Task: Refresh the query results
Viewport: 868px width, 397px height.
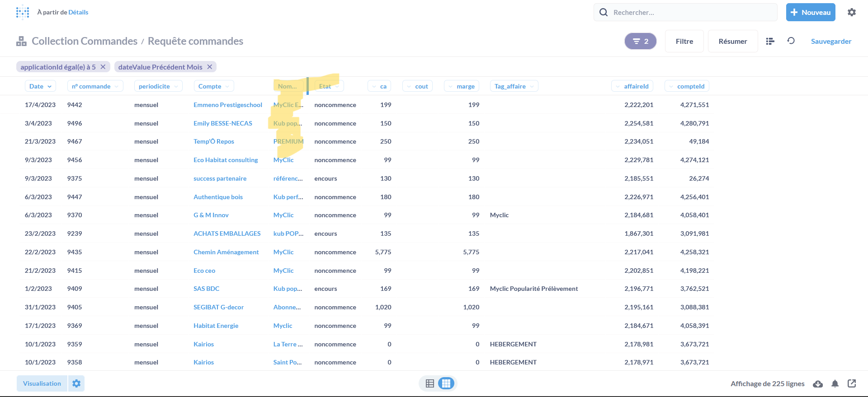Action: pyautogui.click(x=791, y=41)
